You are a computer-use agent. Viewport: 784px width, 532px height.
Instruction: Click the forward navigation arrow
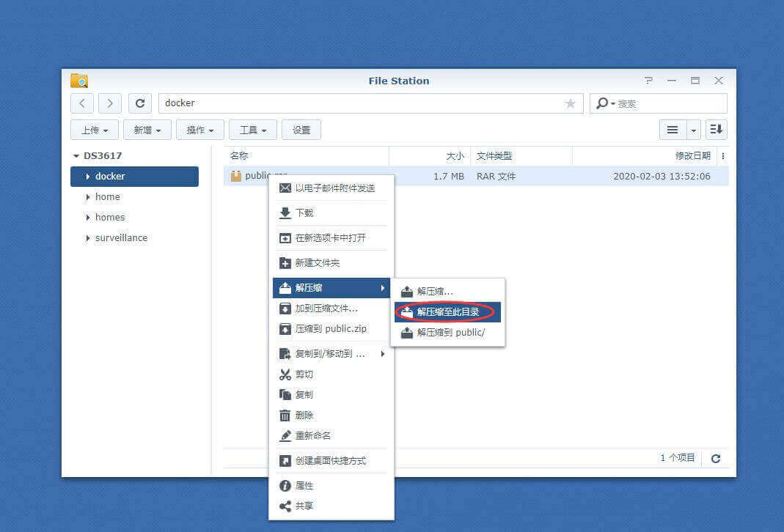tap(110, 103)
